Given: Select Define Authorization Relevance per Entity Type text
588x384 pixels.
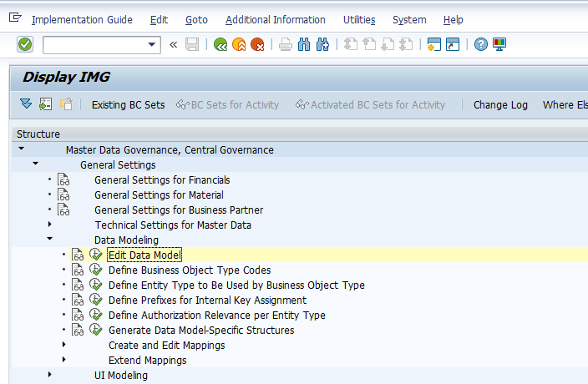Looking at the screenshot, I should (217, 315).
